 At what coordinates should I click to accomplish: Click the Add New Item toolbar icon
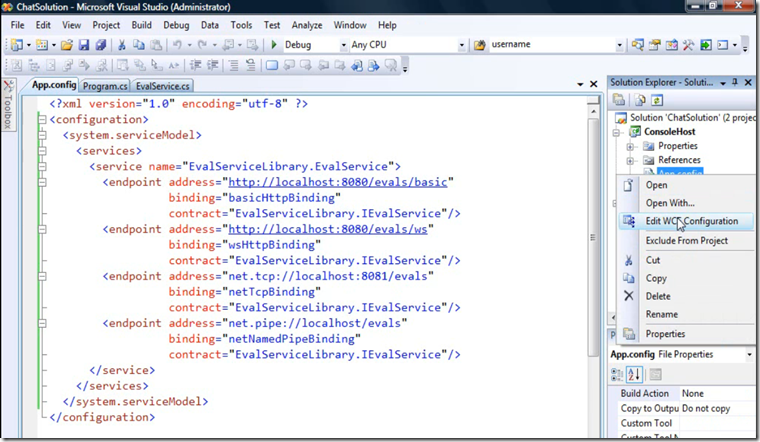click(42, 45)
